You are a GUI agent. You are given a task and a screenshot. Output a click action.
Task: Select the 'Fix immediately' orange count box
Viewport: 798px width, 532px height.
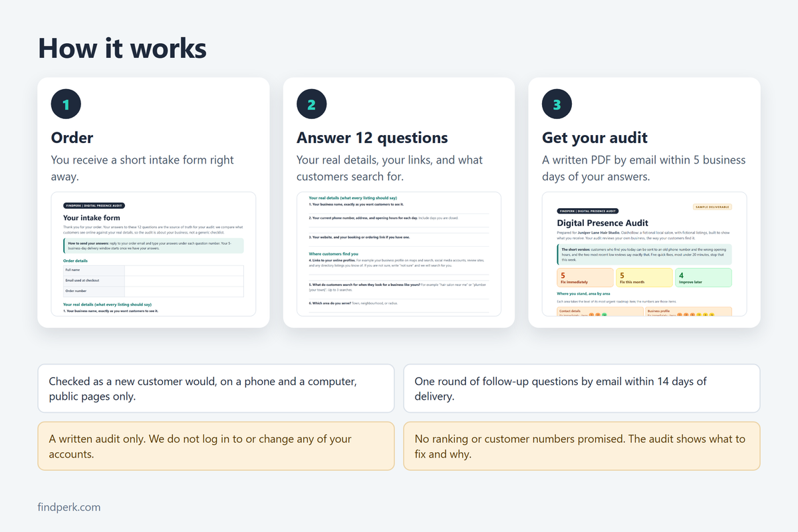(x=586, y=278)
